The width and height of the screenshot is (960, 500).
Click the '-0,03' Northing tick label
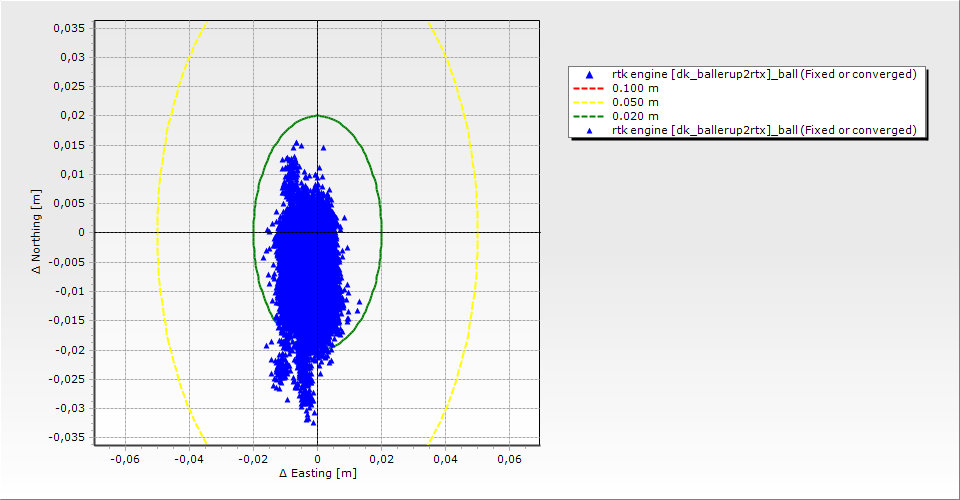(70, 408)
